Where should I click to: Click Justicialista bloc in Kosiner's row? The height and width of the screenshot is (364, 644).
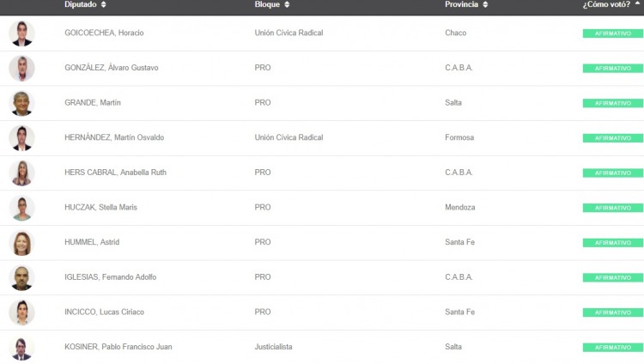274,347
